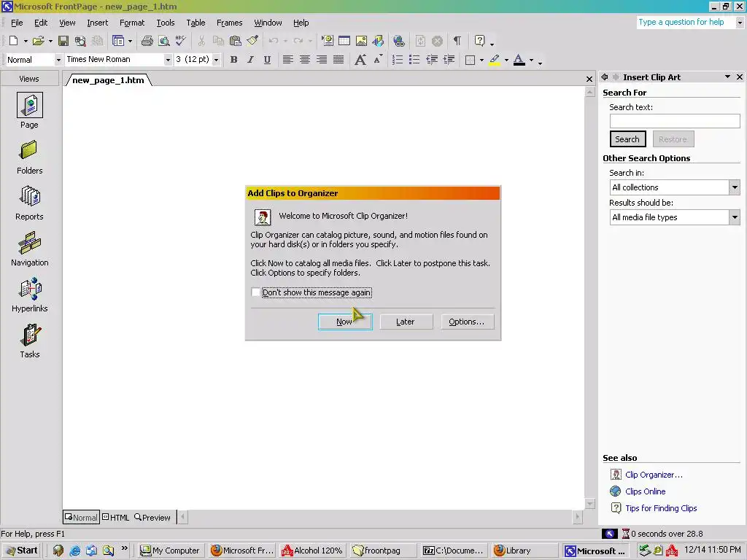Open the Folders view in Views bar
The width and height of the screenshot is (747, 560).
(29, 157)
